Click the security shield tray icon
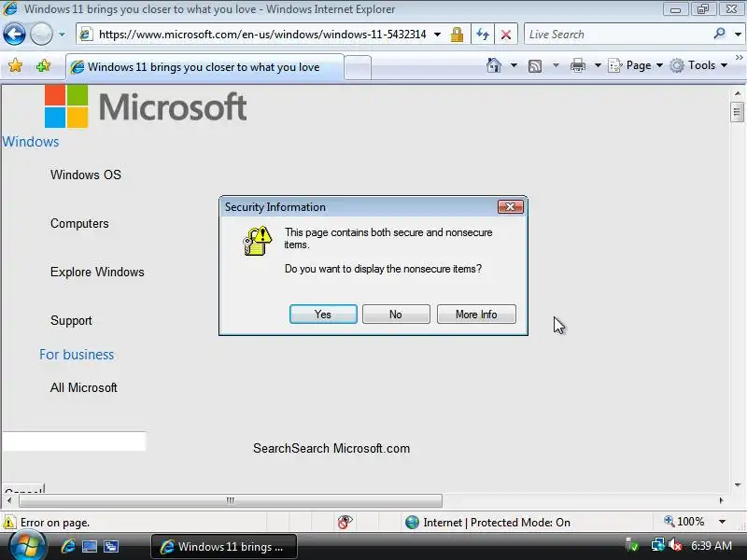 pyautogui.click(x=633, y=545)
